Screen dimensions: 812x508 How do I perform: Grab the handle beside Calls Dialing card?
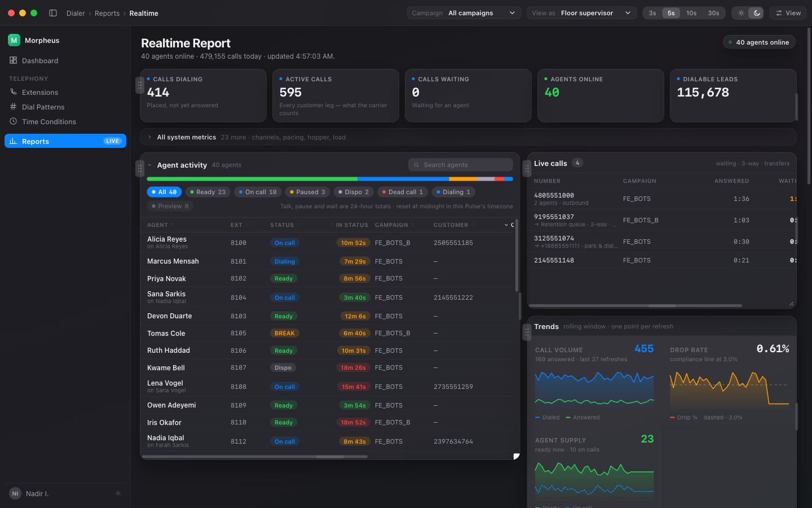pyautogui.click(x=140, y=85)
